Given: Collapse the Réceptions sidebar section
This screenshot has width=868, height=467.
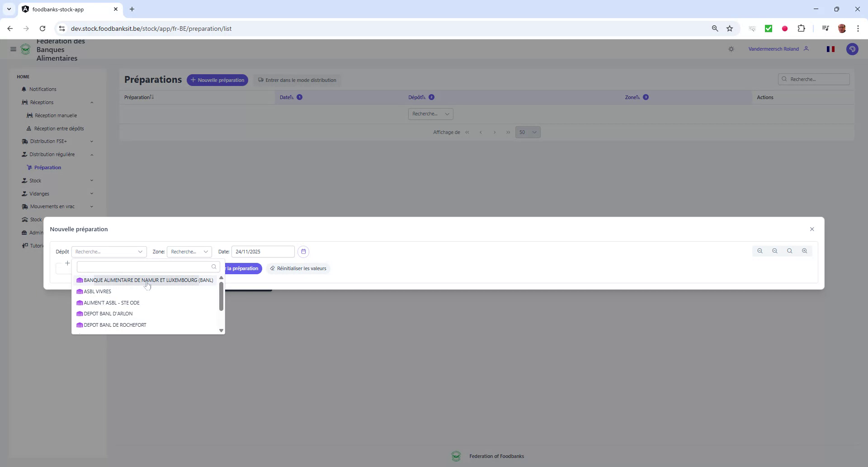Looking at the screenshot, I should [92, 102].
